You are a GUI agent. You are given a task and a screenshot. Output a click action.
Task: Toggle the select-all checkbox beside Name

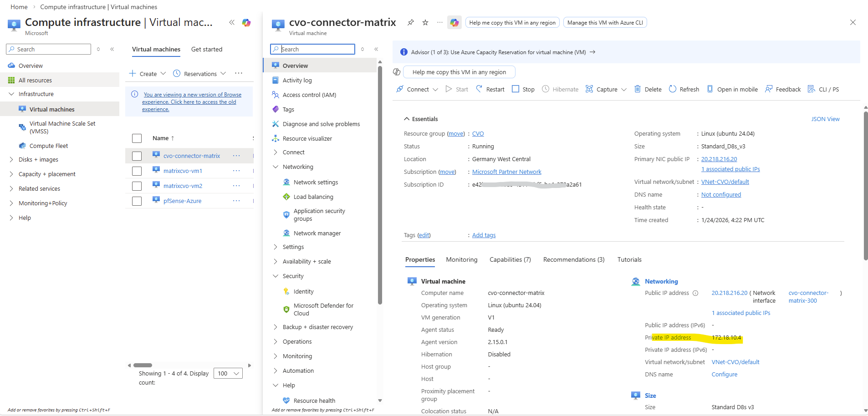[137, 138]
